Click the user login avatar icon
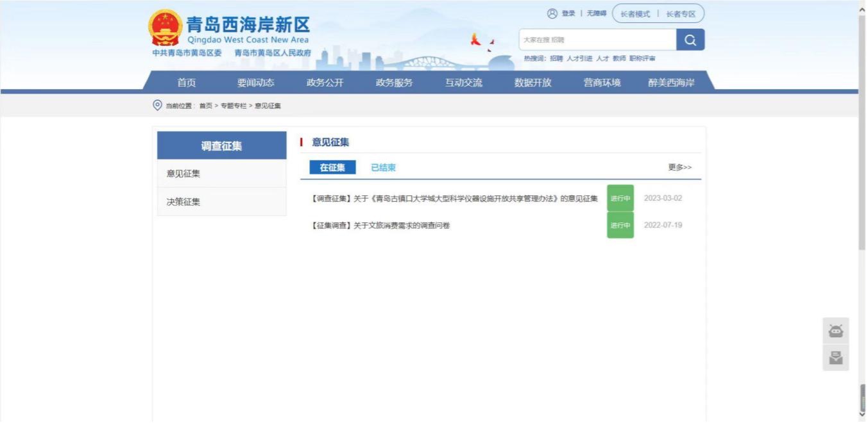Image resolution: width=868 pixels, height=423 pixels. pos(552,13)
